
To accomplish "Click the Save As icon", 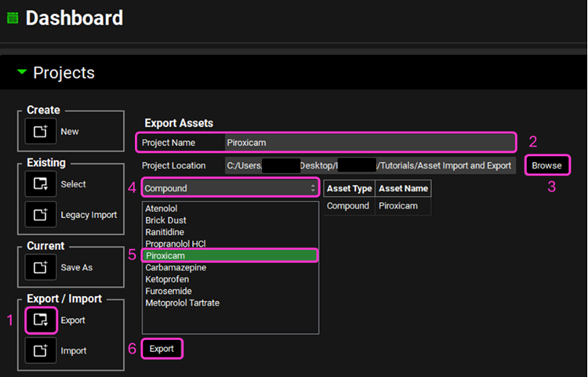I will 41,267.
